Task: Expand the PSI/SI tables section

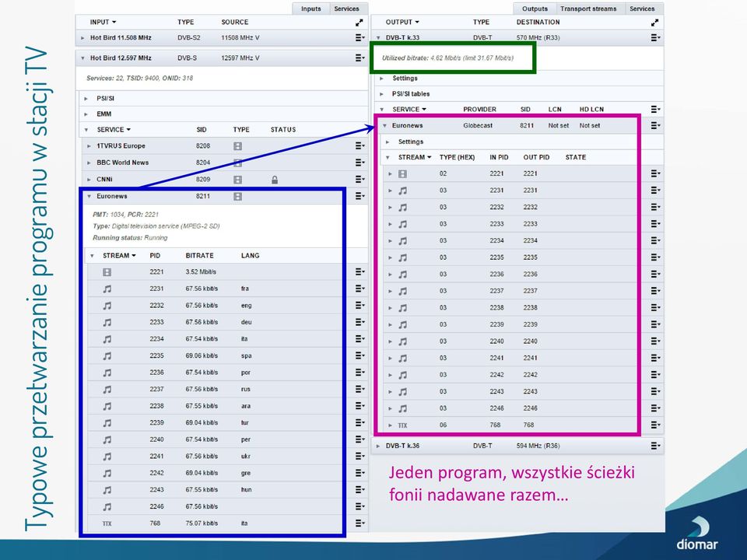Action: 381,94
